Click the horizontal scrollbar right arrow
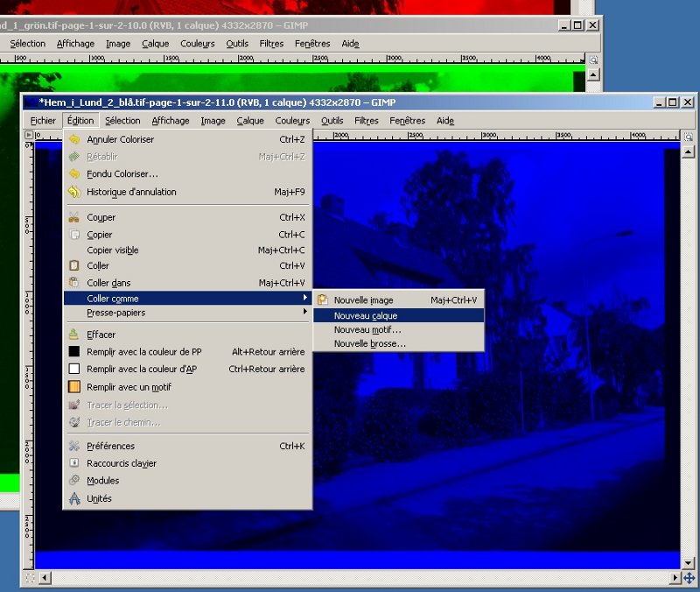Screen dimensions: 700x592 point(675,578)
